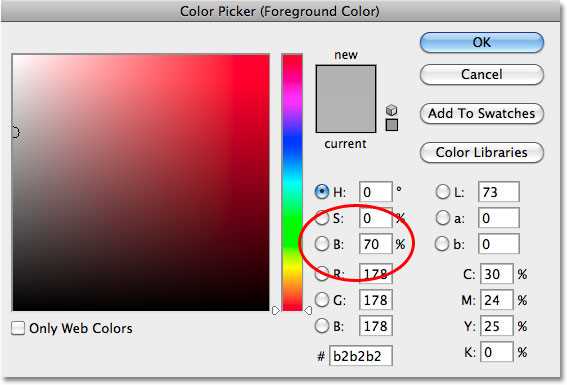
Task: Click the right hue slider arrow
Action: point(308,310)
